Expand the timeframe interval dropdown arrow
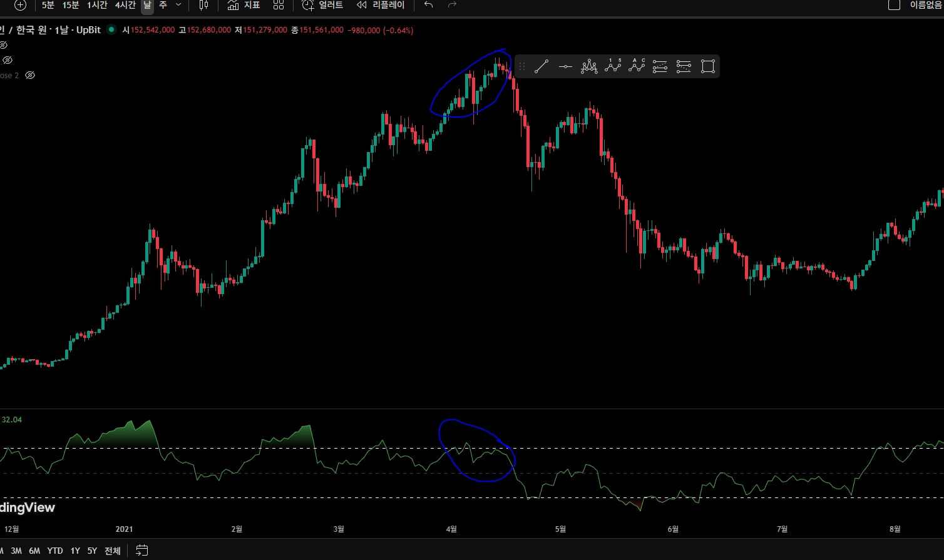Viewport: 944px width, 560px height. (x=178, y=5)
